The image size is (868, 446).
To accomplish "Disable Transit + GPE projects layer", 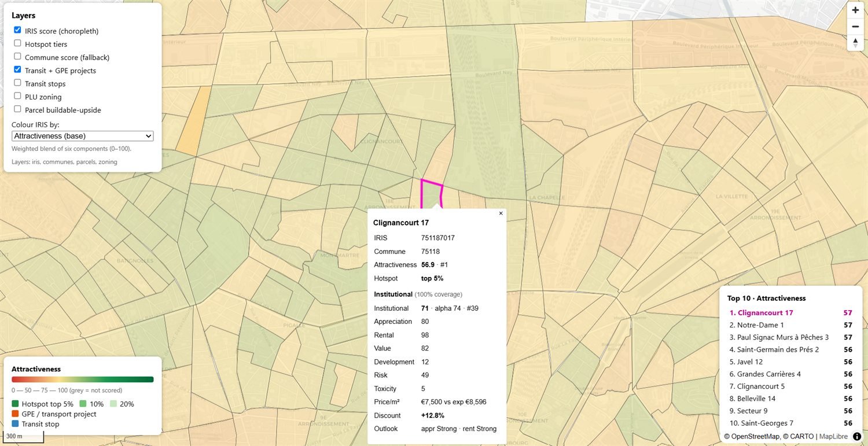I will tap(17, 70).
